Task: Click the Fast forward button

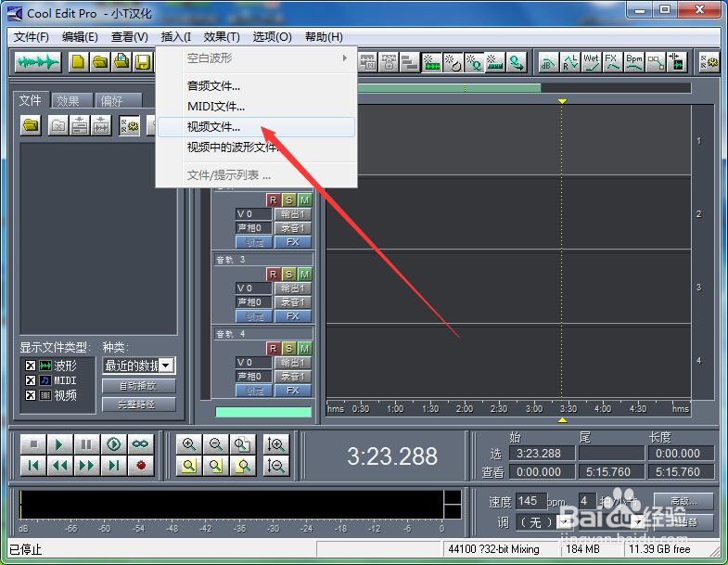Action: (87, 465)
